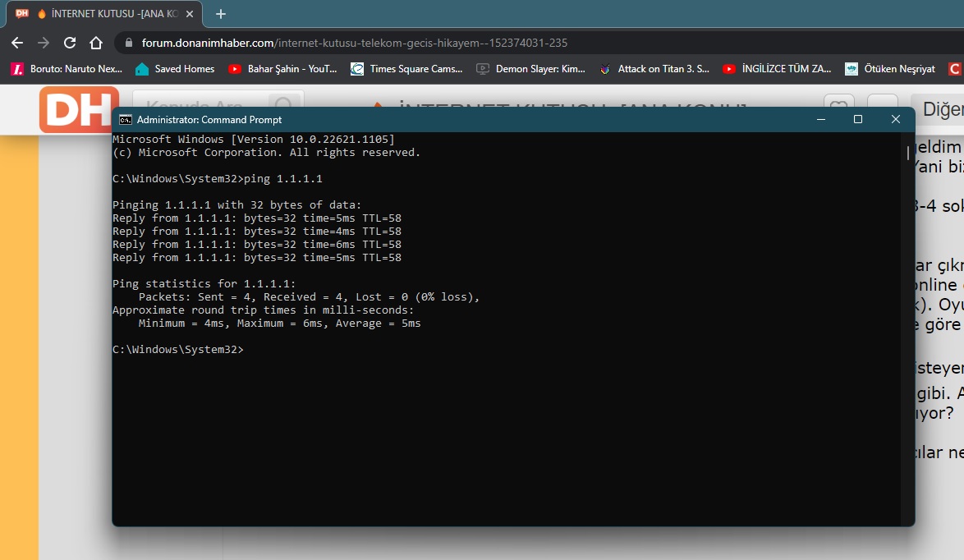This screenshot has width=964, height=560.
Task: Click the 'Pinging 1.1.1.1 with 32 bytes' line
Action: pos(237,205)
